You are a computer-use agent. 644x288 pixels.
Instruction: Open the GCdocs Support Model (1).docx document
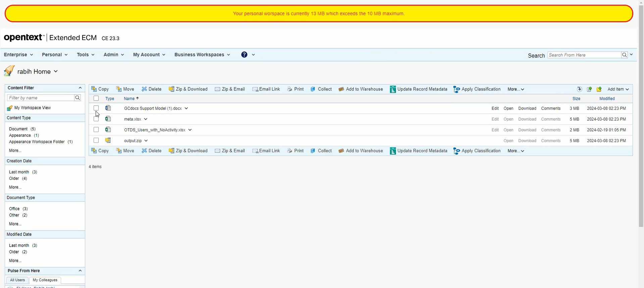508,109
